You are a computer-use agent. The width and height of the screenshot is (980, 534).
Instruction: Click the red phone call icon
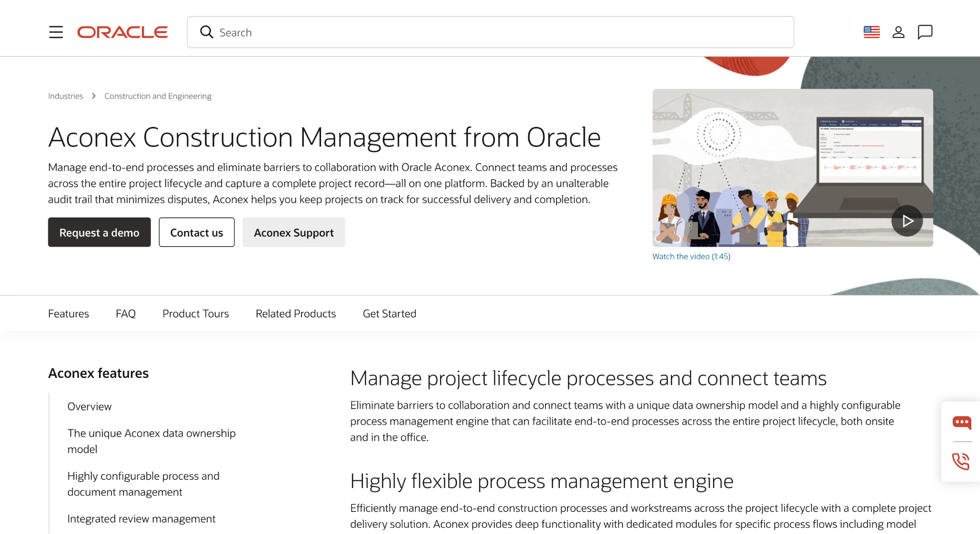coord(961,461)
